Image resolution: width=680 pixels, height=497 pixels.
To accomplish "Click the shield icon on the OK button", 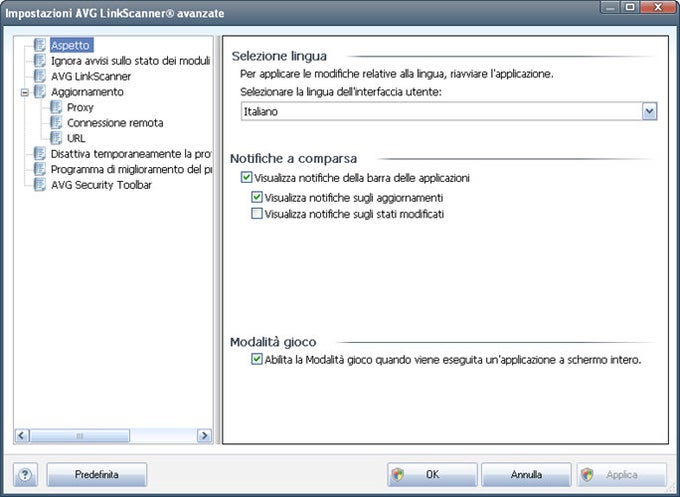I will [x=397, y=475].
